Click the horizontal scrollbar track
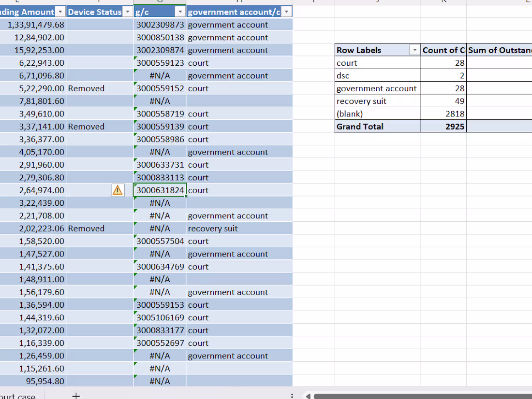Image resolution: width=532 pixels, height=399 pixels. point(422,396)
